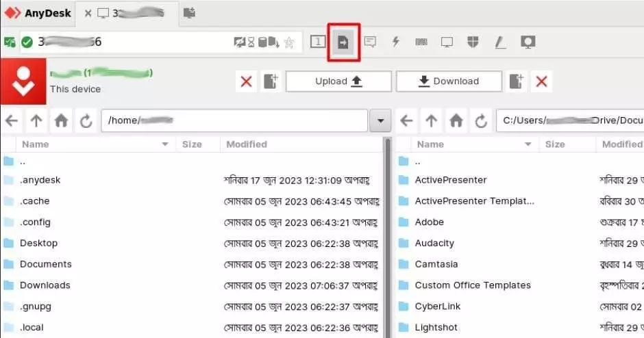
Task: Go to home folder in remote panel
Action: (456, 120)
